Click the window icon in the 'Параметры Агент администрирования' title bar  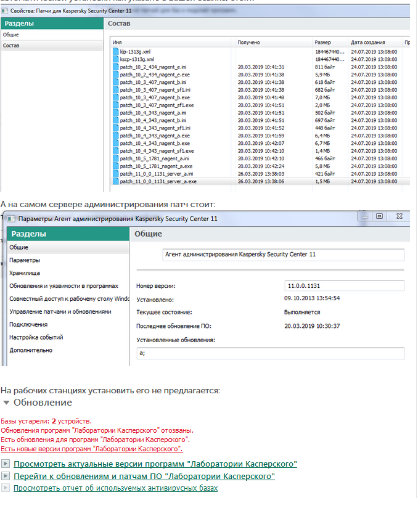pyautogui.click(x=11, y=219)
